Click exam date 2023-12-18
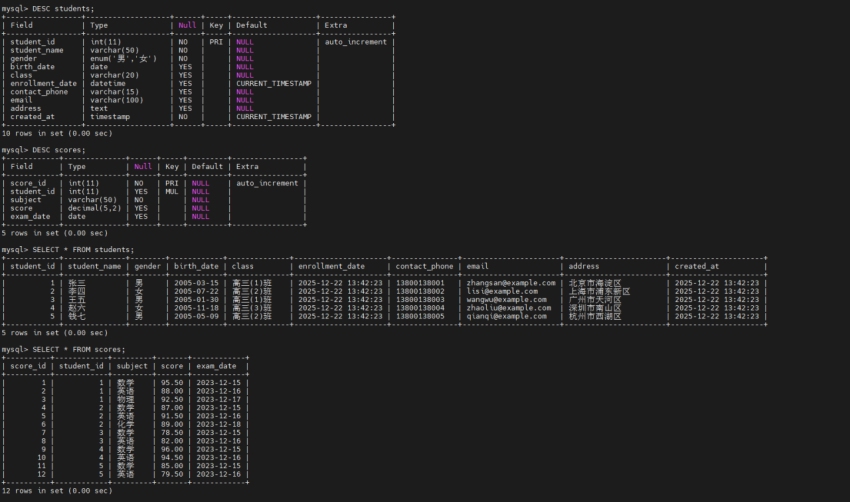 (x=218, y=424)
